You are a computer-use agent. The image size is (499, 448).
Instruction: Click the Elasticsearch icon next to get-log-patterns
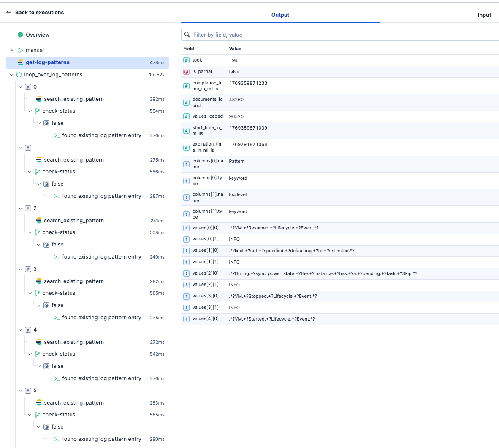point(20,62)
